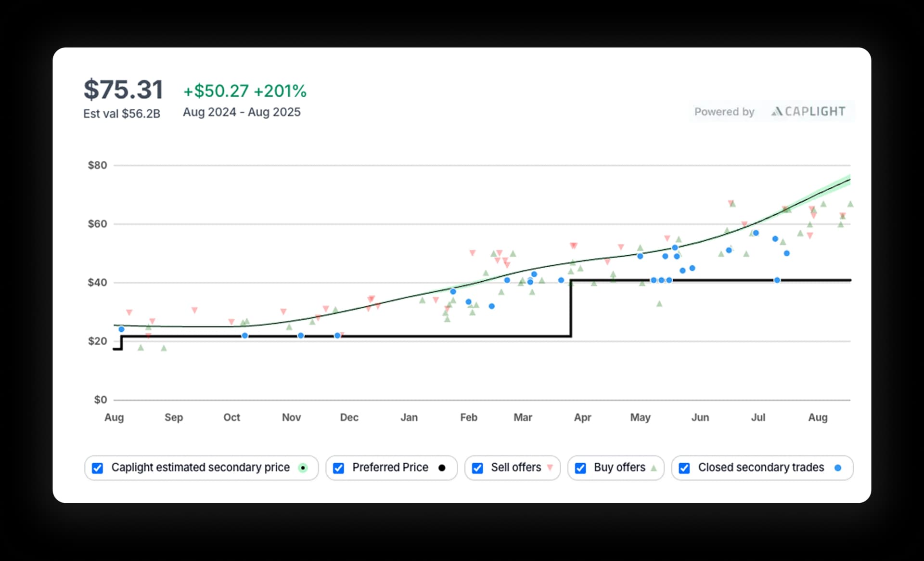Uncheck Caplight estimated secondary price checkbox

click(97, 468)
